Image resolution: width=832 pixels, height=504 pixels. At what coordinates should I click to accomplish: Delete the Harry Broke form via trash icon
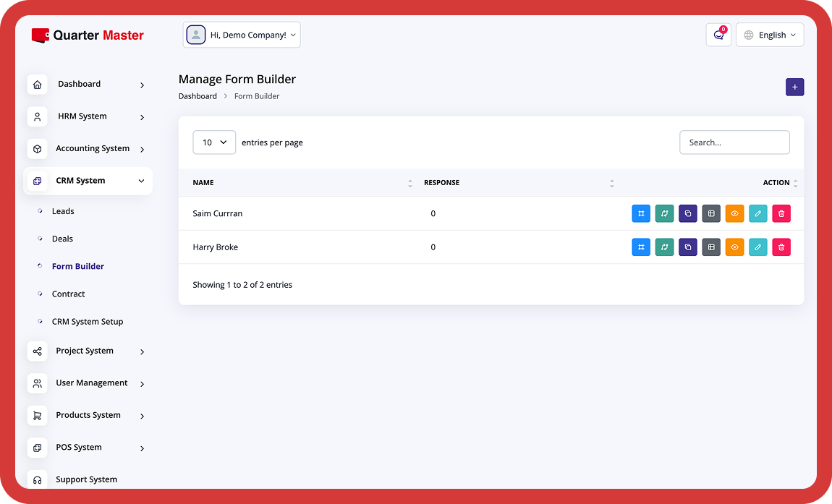[x=781, y=247]
